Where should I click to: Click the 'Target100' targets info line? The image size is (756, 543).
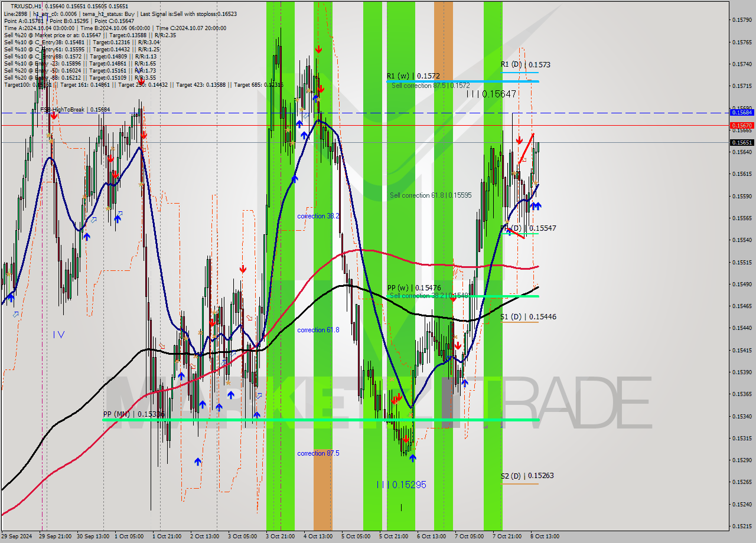point(143,85)
